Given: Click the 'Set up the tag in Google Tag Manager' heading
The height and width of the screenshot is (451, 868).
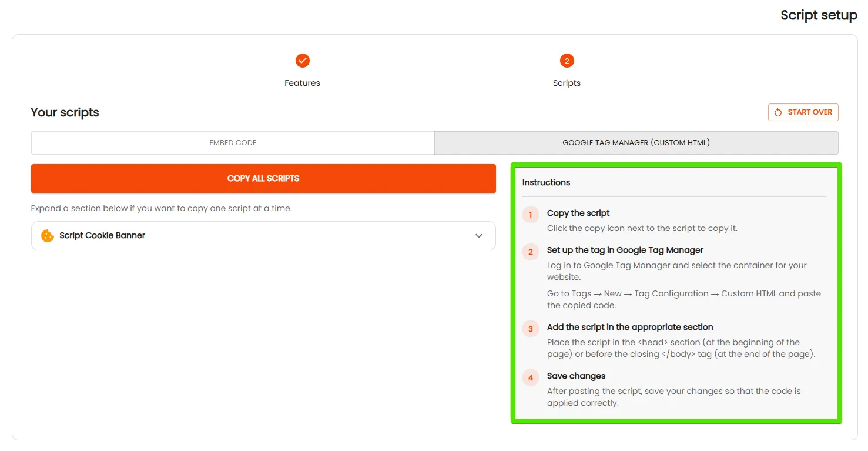Looking at the screenshot, I should pyautogui.click(x=625, y=250).
